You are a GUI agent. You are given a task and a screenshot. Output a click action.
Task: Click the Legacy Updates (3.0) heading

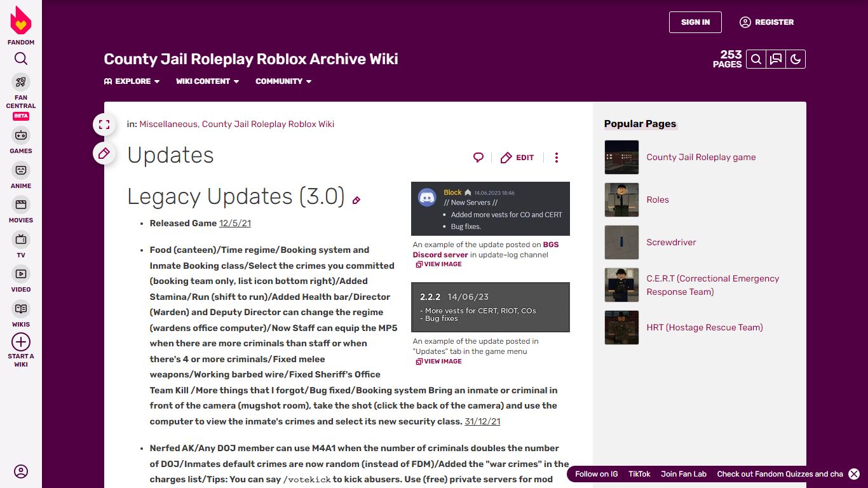click(x=236, y=197)
